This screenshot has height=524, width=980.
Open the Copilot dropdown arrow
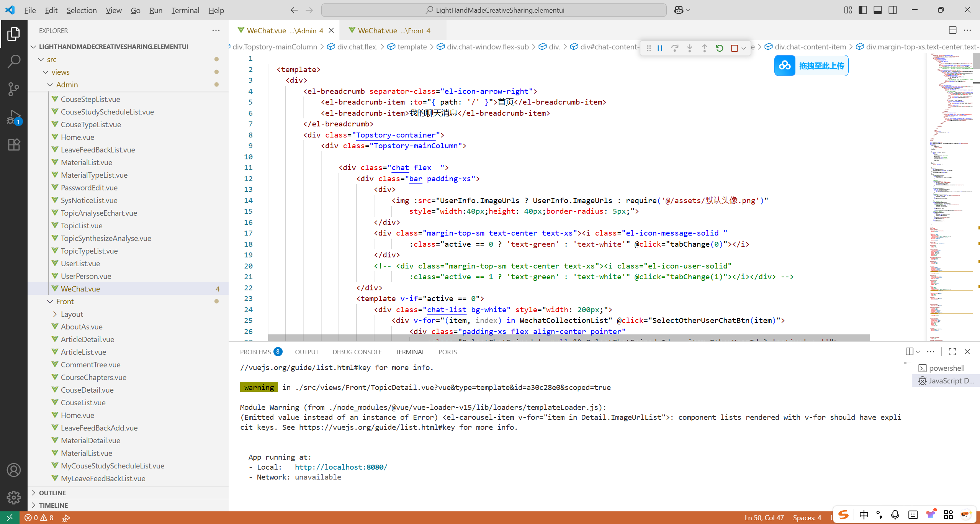point(688,10)
